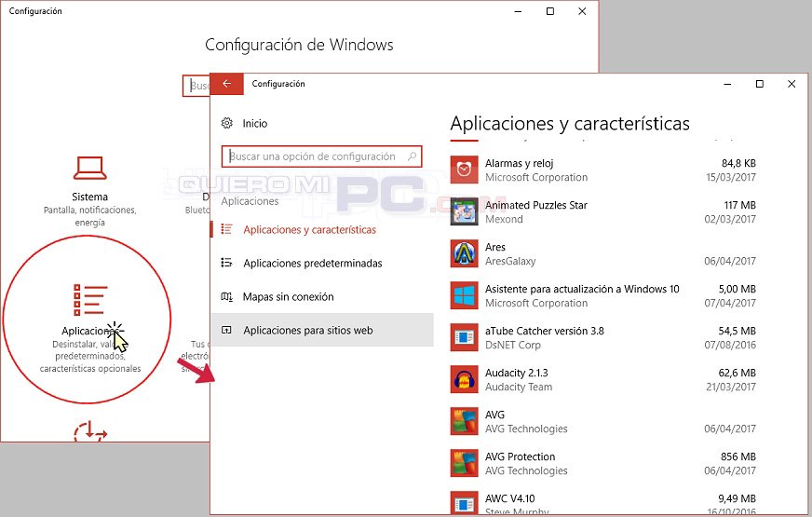Minimize the front Configuración window

727,84
